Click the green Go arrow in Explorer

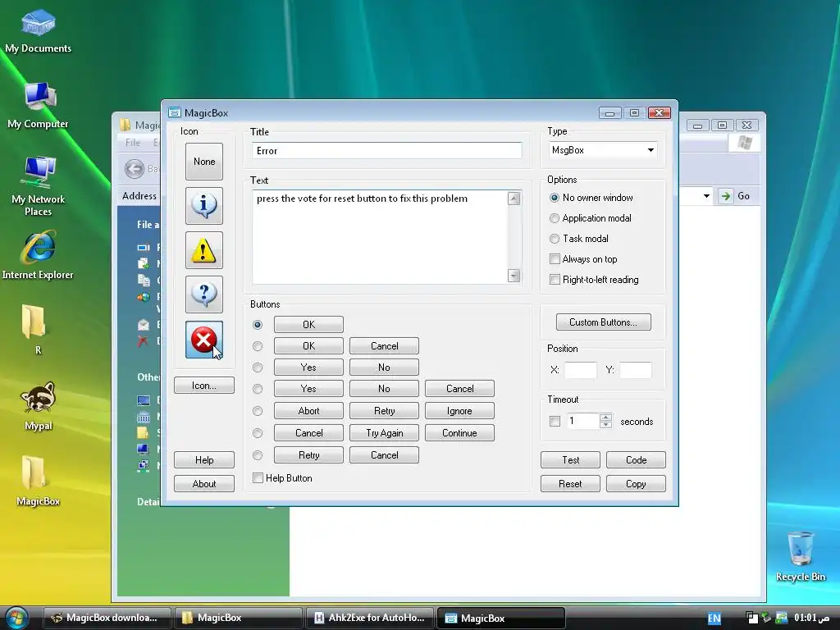[x=725, y=196]
